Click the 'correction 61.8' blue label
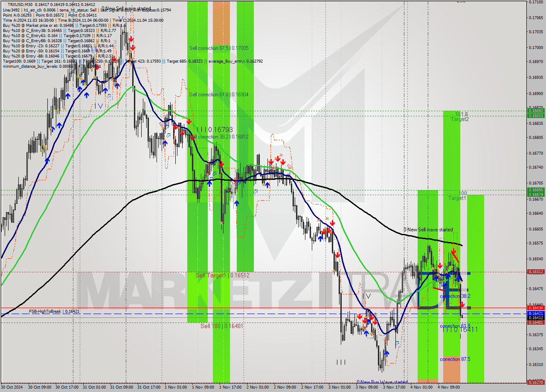Viewport: 546px width, 392px height. tap(455, 326)
